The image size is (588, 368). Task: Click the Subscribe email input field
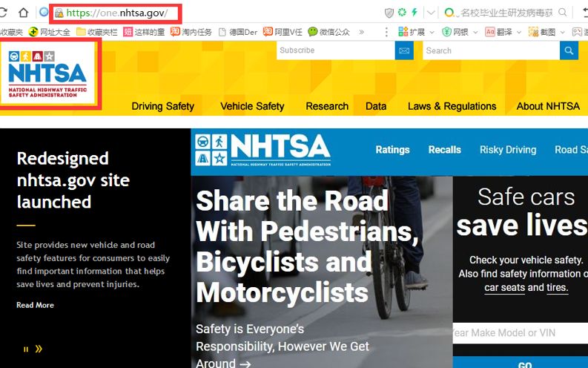click(x=336, y=50)
